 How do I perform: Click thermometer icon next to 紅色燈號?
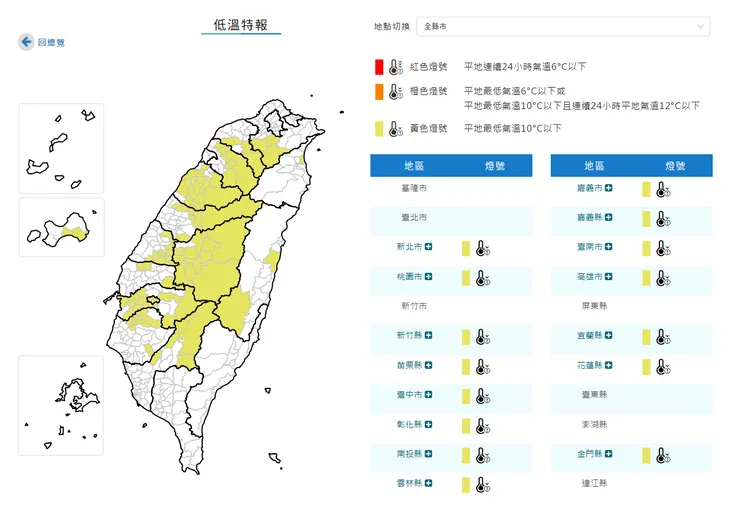coord(396,67)
